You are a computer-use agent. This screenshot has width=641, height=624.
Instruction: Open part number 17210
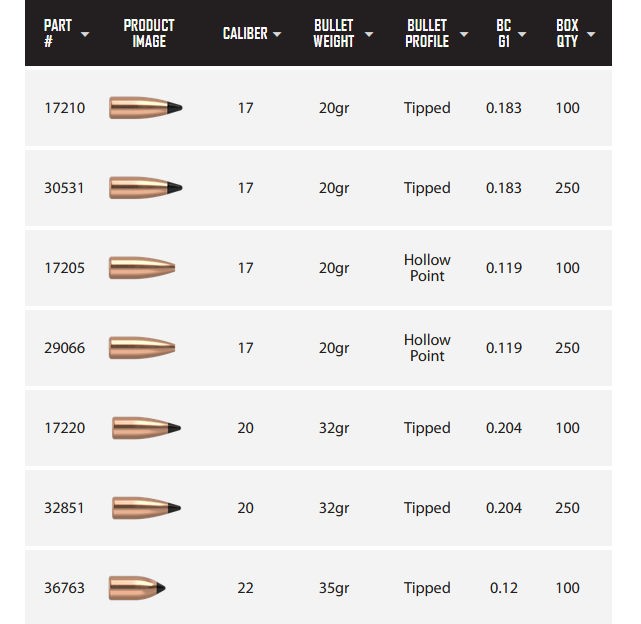click(x=65, y=108)
